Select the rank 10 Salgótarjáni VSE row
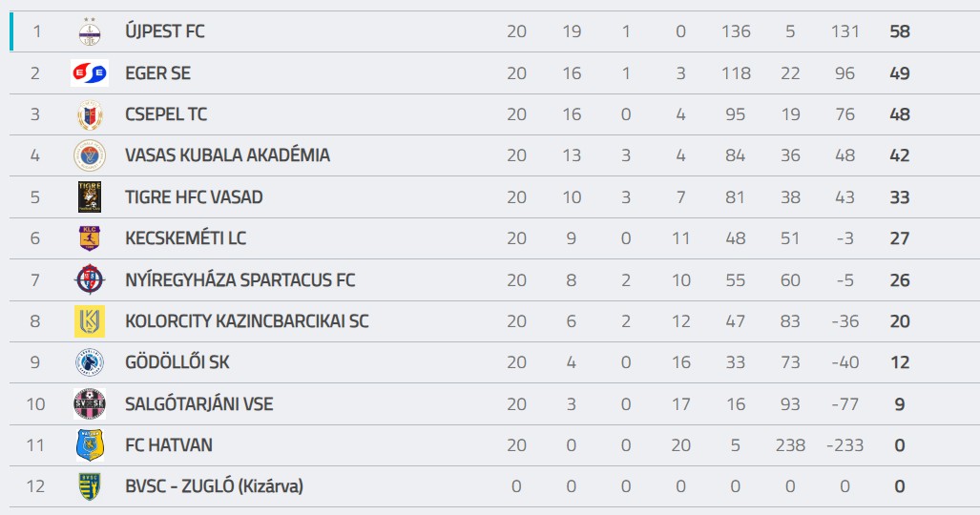 tap(494, 403)
